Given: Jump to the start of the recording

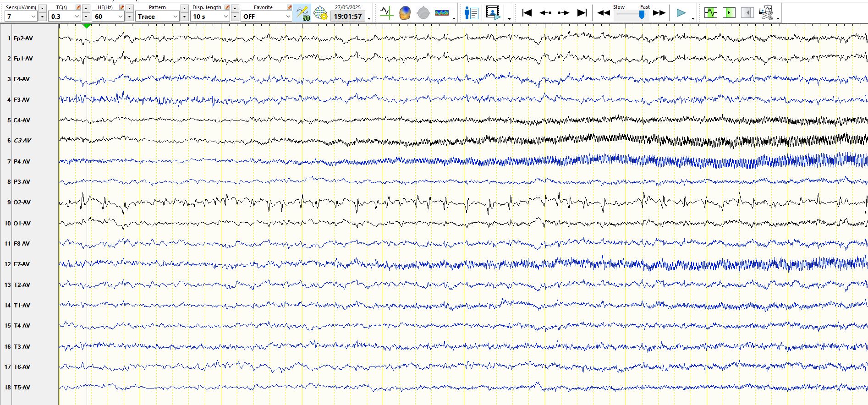Looking at the screenshot, I should click(x=527, y=13).
